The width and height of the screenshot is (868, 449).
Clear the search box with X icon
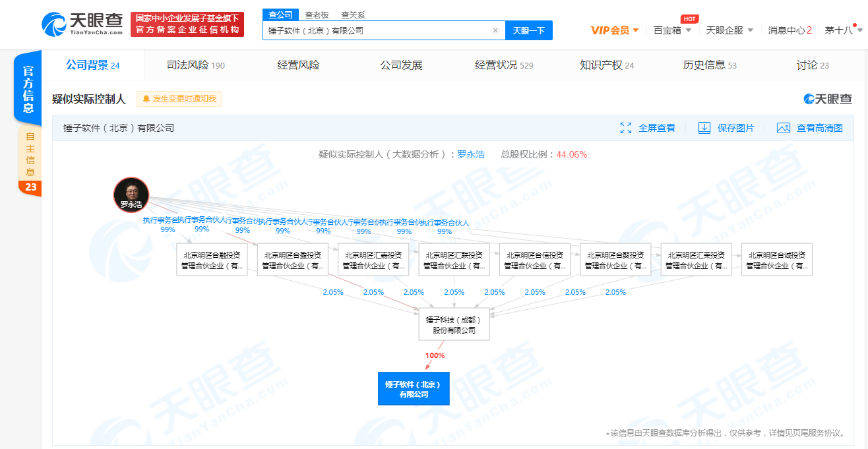[495, 30]
